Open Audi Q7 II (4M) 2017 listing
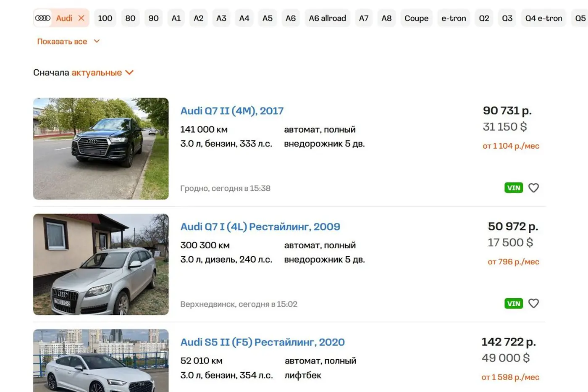588x392 pixels. 232,111
